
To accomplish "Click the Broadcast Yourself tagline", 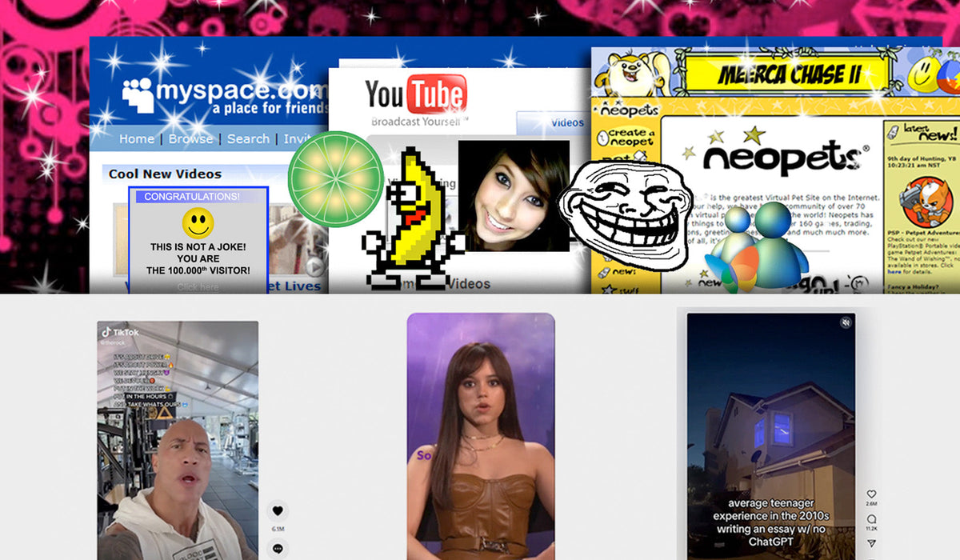I will (x=420, y=122).
